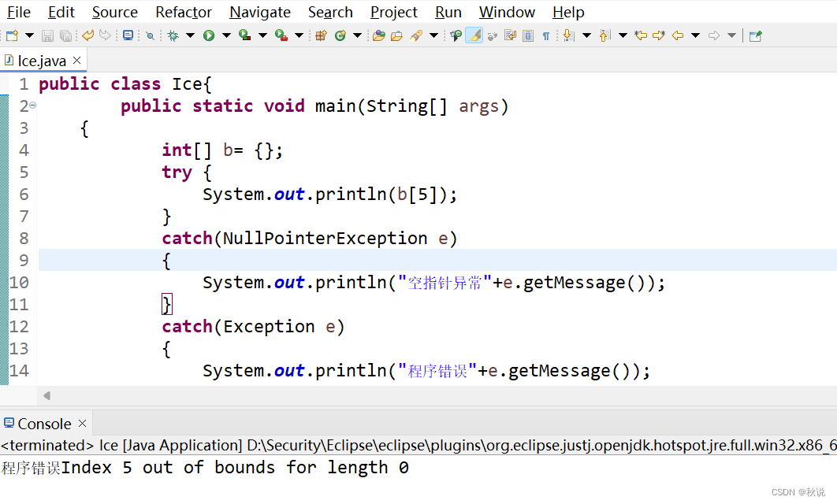Open the Run menu
Screen dimensions: 837x504
(448, 12)
